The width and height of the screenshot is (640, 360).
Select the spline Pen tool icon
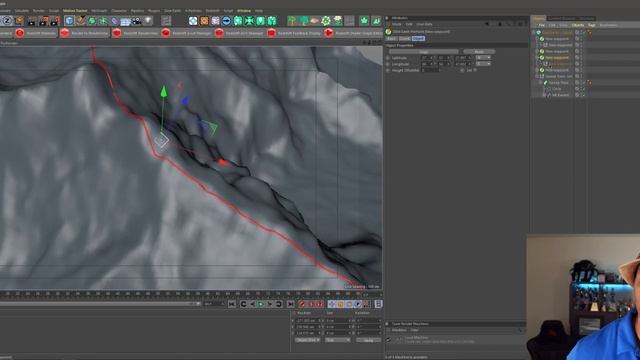tap(81, 21)
